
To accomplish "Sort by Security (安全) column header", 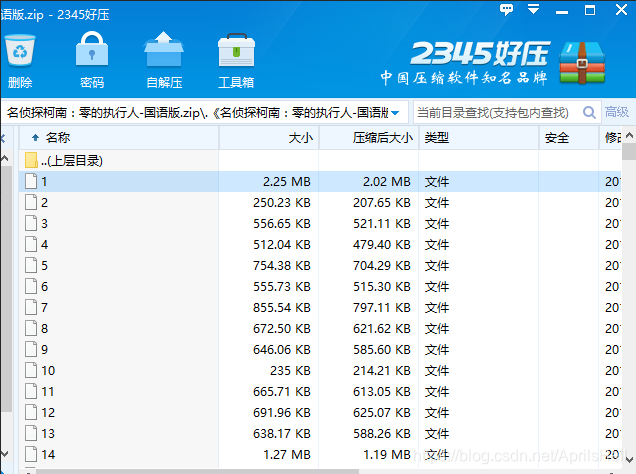I will [569, 138].
